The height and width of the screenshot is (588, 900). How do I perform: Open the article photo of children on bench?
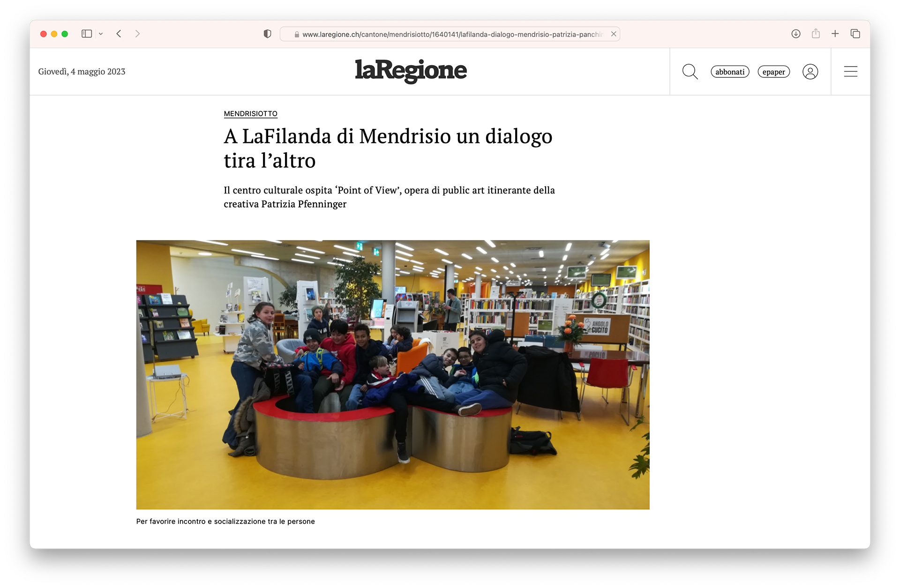pos(393,375)
